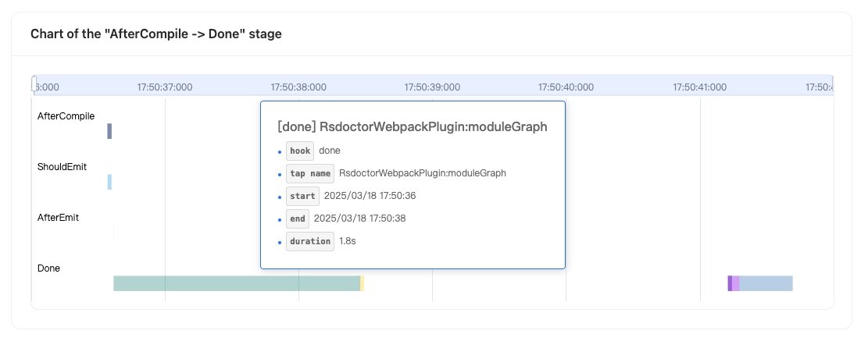The height and width of the screenshot is (341, 868).
Task: Select the ShouldEmit row label
Action: (x=62, y=167)
